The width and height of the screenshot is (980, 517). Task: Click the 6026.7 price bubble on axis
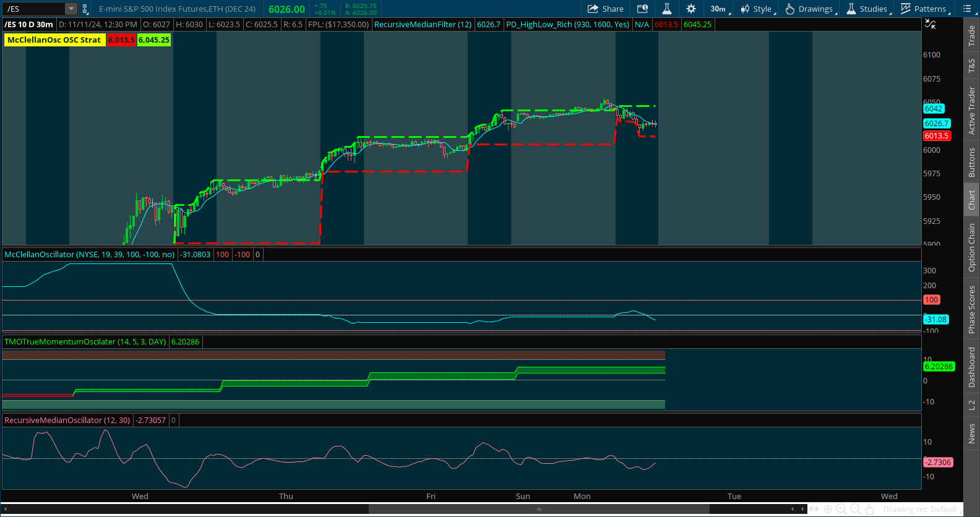click(936, 124)
